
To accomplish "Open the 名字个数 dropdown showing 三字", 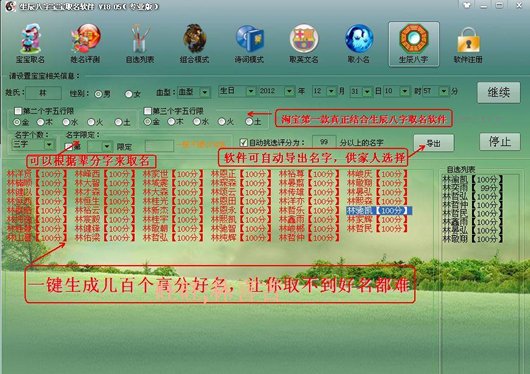I will pos(33,145).
